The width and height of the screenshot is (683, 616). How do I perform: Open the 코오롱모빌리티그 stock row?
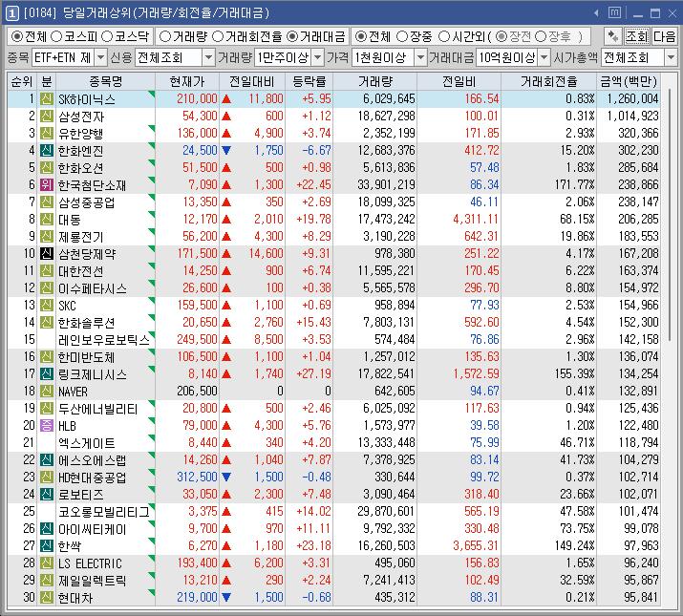[333, 512]
